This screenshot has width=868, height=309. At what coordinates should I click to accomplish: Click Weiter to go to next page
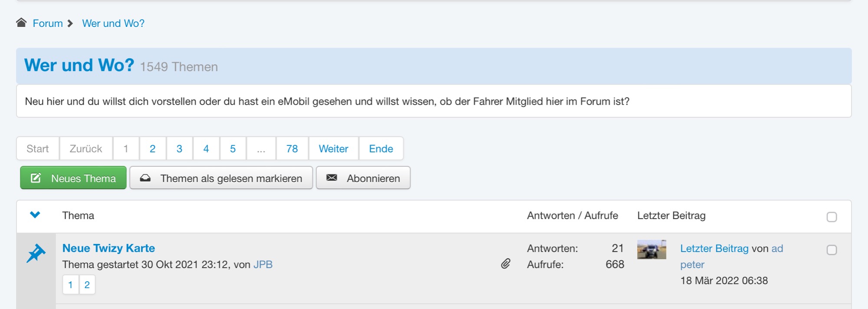(x=333, y=149)
